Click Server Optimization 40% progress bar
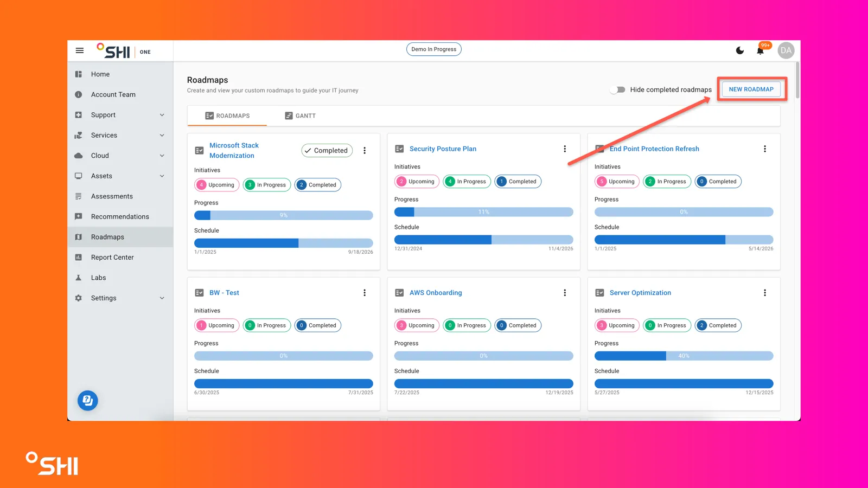The height and width of the screenshot is (488, 868). (x=684, y=356)
